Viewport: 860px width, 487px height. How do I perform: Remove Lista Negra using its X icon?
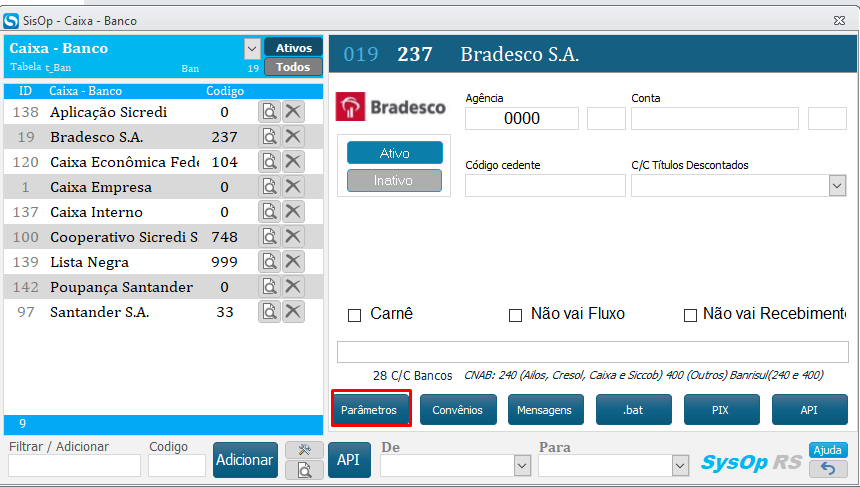point(293,262)
